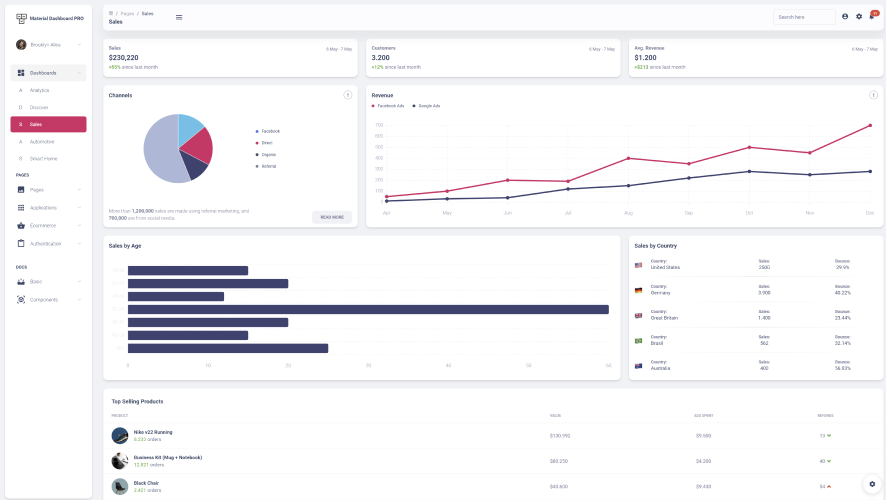Open Analytics in the sidebar
Image resolution: width=886 pixels, height=500 pixels.
click(x=40, y=90)
